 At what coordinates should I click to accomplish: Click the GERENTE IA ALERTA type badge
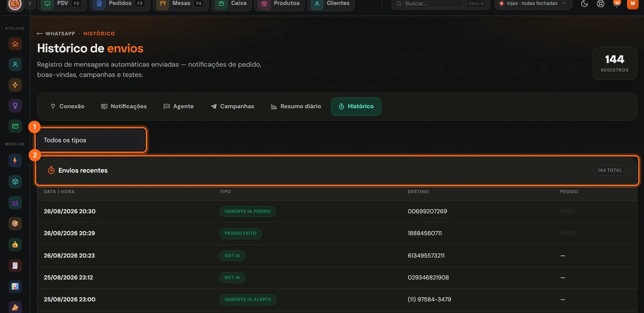(x=248, y=299)
